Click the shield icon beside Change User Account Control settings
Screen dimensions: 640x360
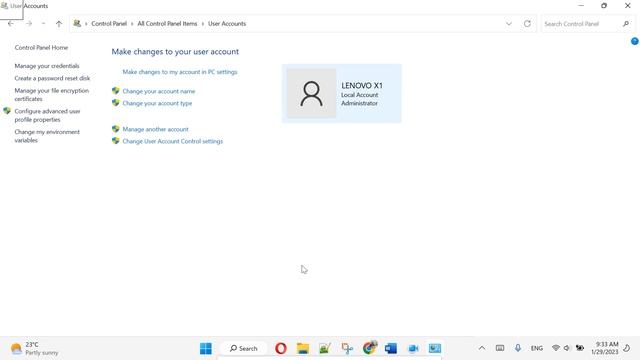[x=116, y=141]
